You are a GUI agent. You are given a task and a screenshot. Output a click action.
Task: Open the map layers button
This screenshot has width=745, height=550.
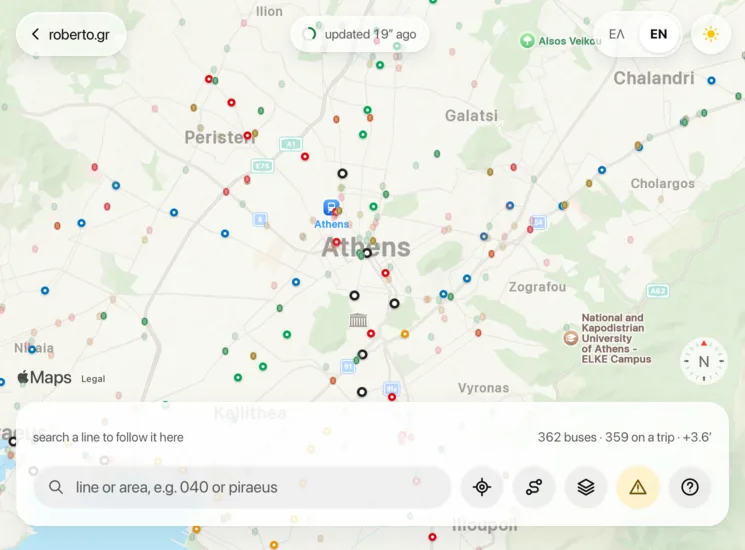(586, 487)
